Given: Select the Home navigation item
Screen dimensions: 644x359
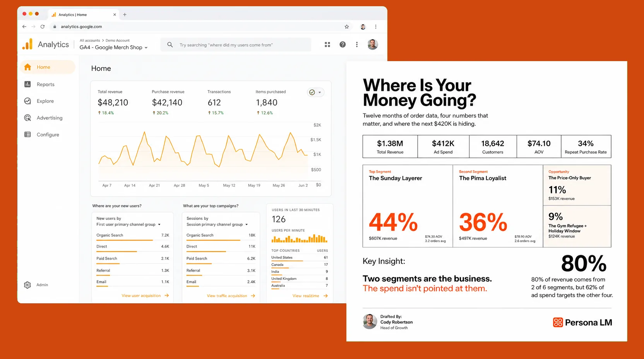Looking at the screenshot, I should tap(48, 67).
